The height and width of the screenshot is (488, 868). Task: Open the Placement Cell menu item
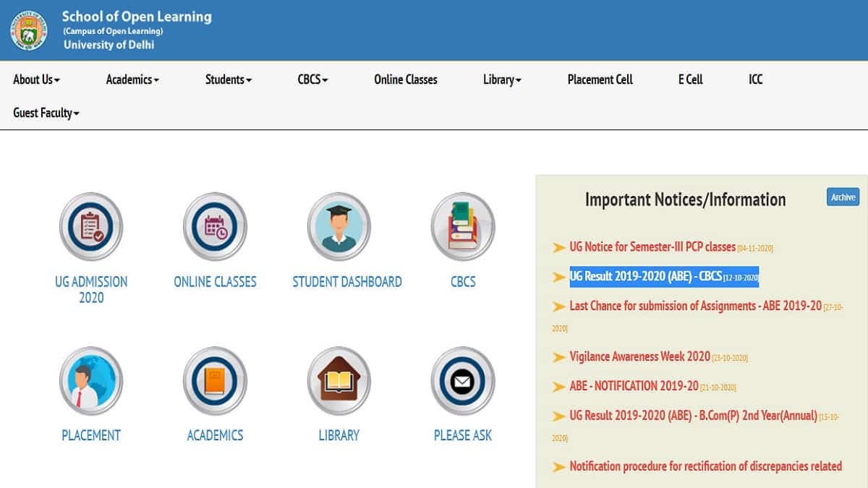pos(600,80)
